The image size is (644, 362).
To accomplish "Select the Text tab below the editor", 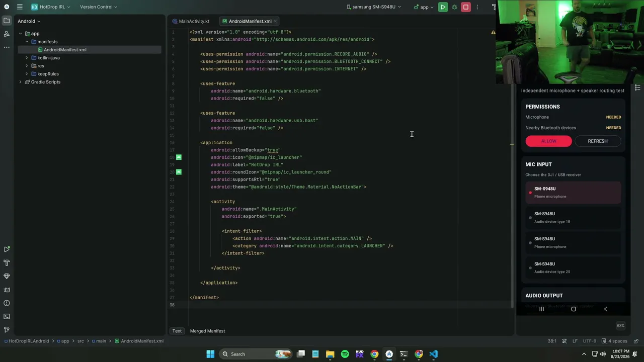I will coord(177,331).
